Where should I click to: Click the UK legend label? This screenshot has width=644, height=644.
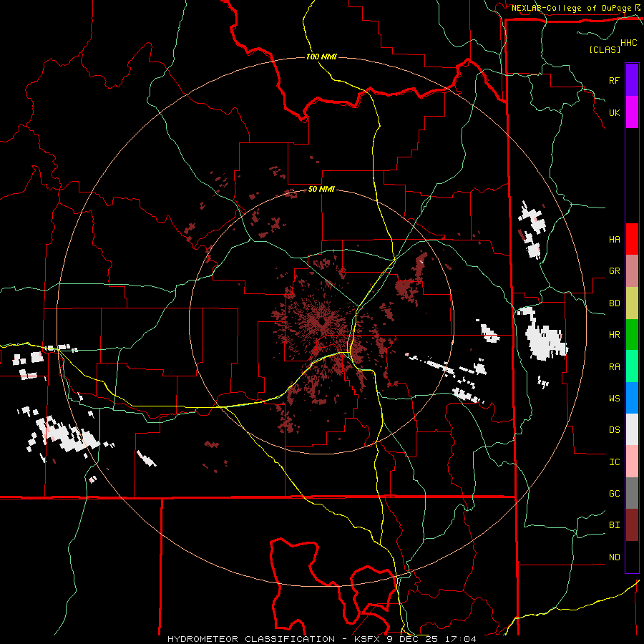coord(614,112)
